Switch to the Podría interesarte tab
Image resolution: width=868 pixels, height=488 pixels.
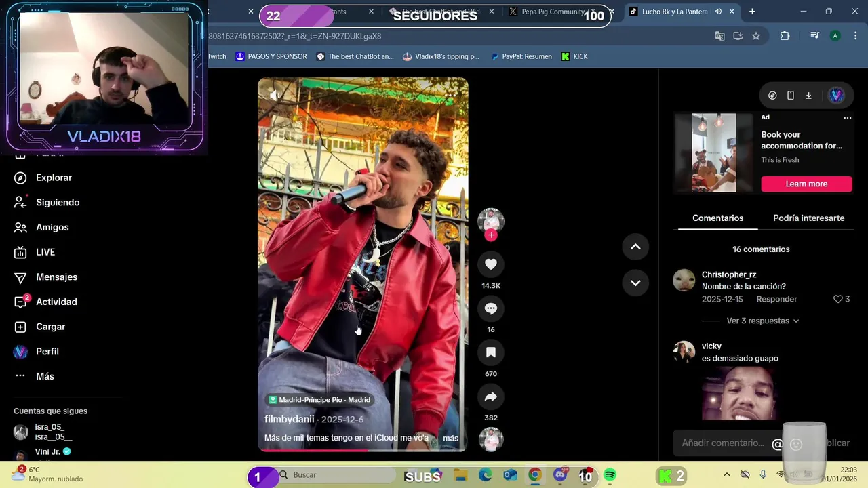[x=808, y=218]
